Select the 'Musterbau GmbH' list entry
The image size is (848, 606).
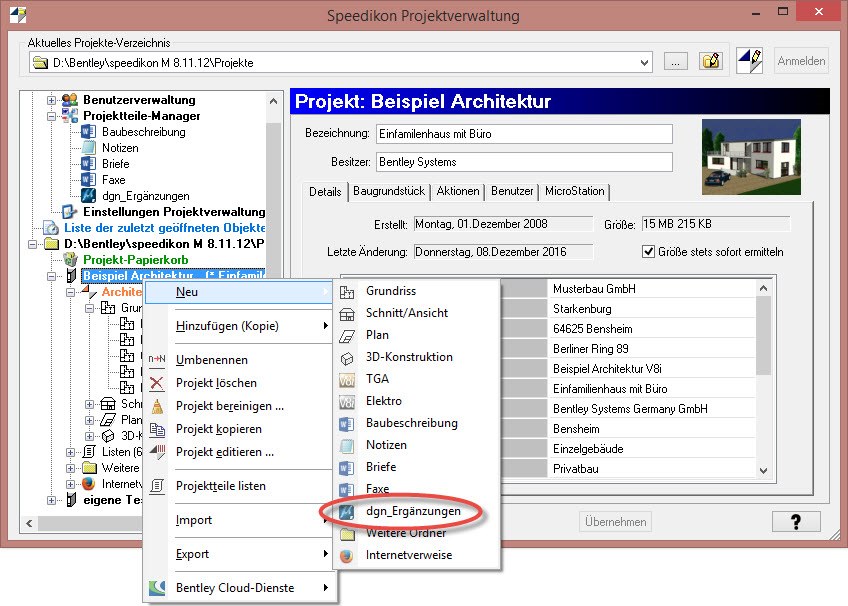click(x=652, y=289)
